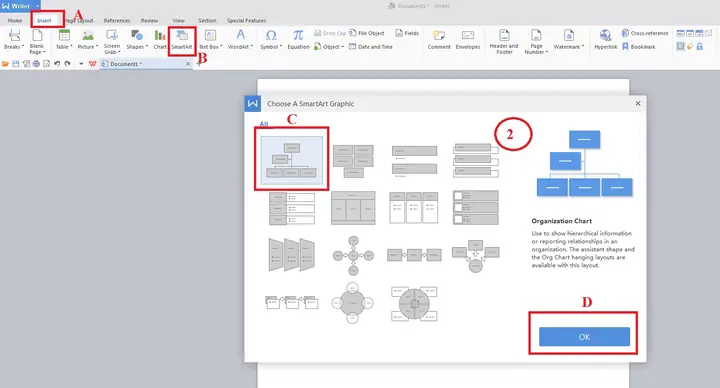Open the Screen Grab tool

coord(112,42)
